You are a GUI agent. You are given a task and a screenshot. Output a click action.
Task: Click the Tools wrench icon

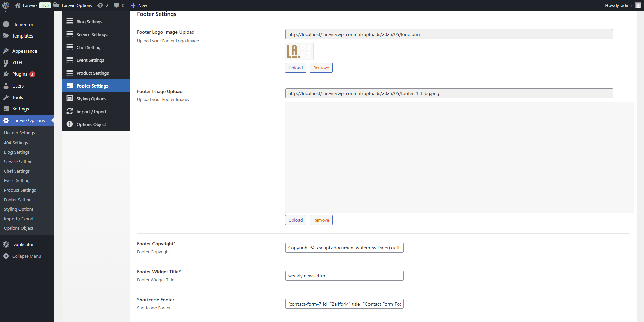pyautogui.click(x=6, y=97)
